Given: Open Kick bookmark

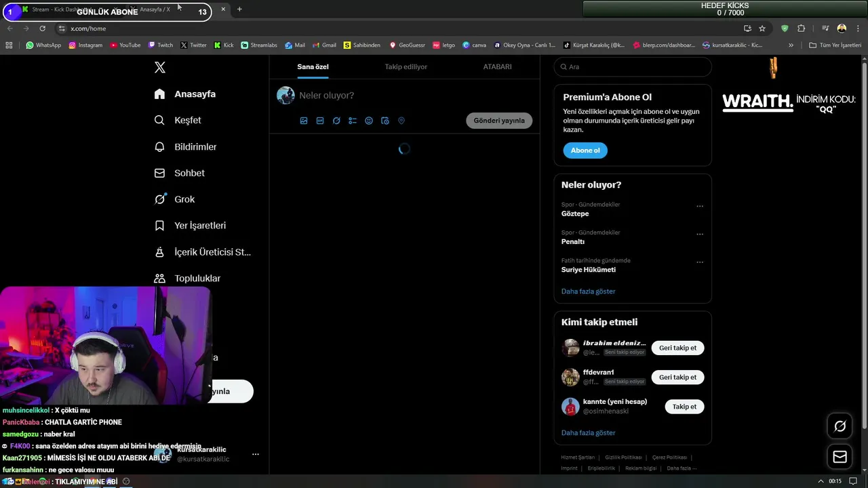Looking at the screenshot, I should [224, 45].
